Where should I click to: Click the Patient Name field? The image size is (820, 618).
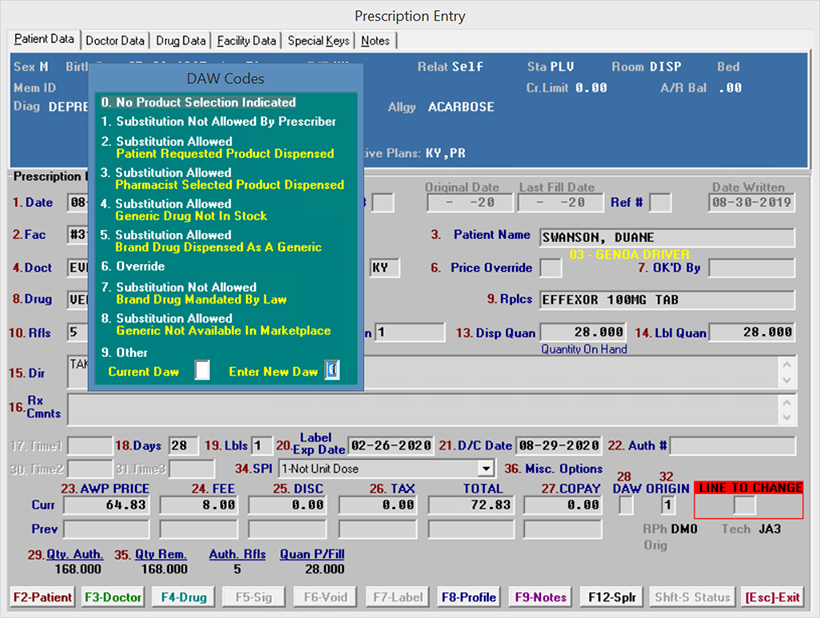[667, 238]
